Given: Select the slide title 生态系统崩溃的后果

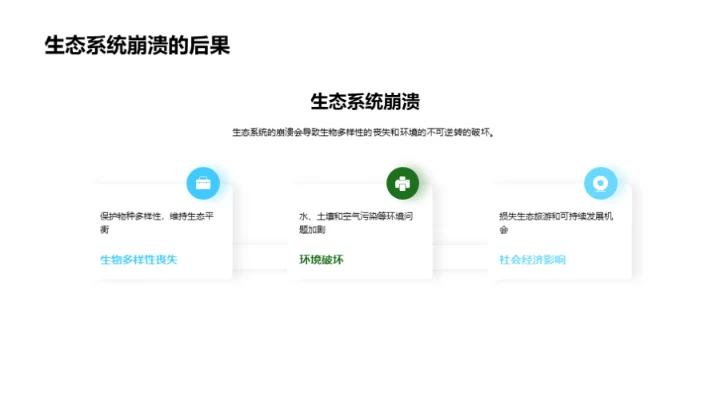Looking at the screenshot, I should coord(137,45).
